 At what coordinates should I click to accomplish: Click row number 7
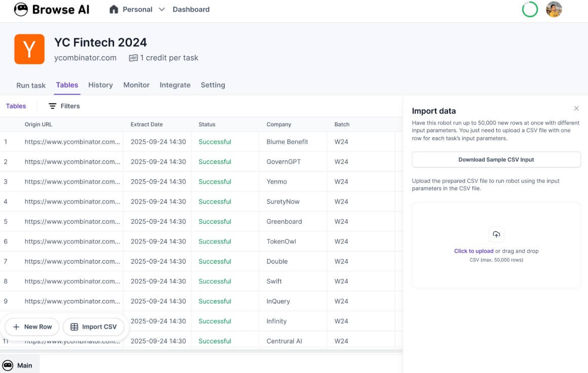click(x=6, y=261)
